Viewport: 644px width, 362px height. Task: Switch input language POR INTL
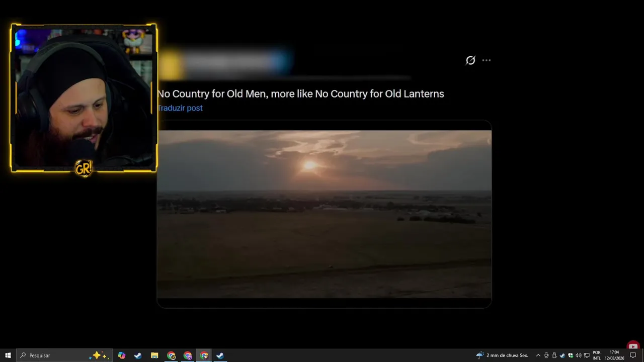click(597, 355)
